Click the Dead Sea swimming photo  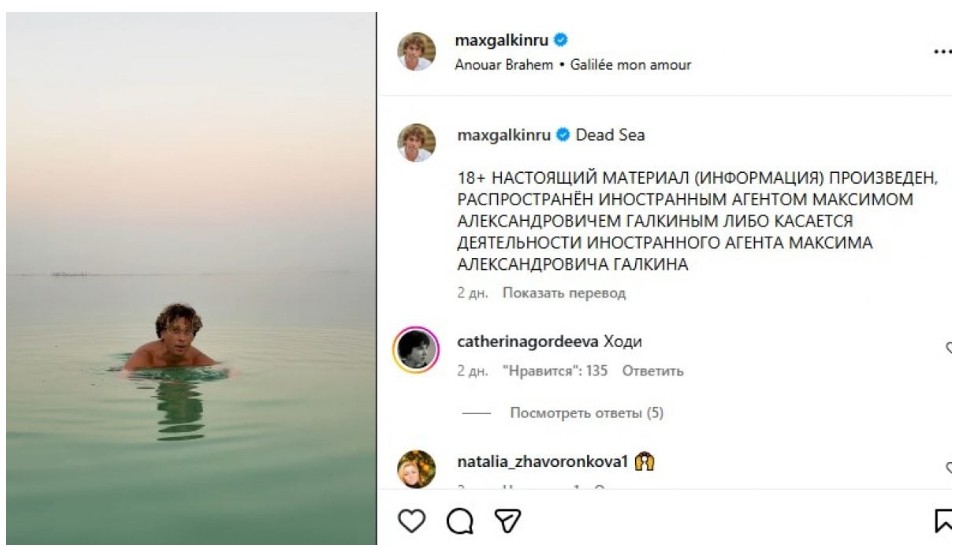click(190, 280)
